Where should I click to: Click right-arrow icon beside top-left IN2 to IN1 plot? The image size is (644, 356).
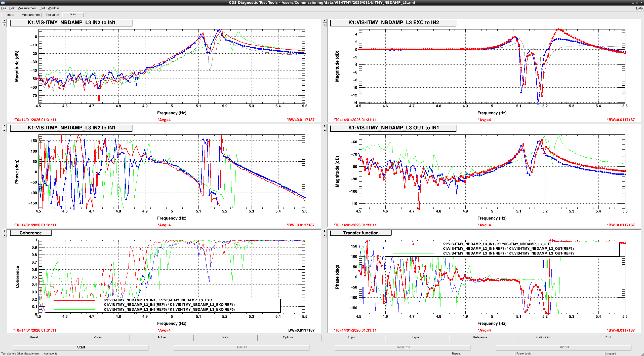pyautogui.click(x=4, y=21)
